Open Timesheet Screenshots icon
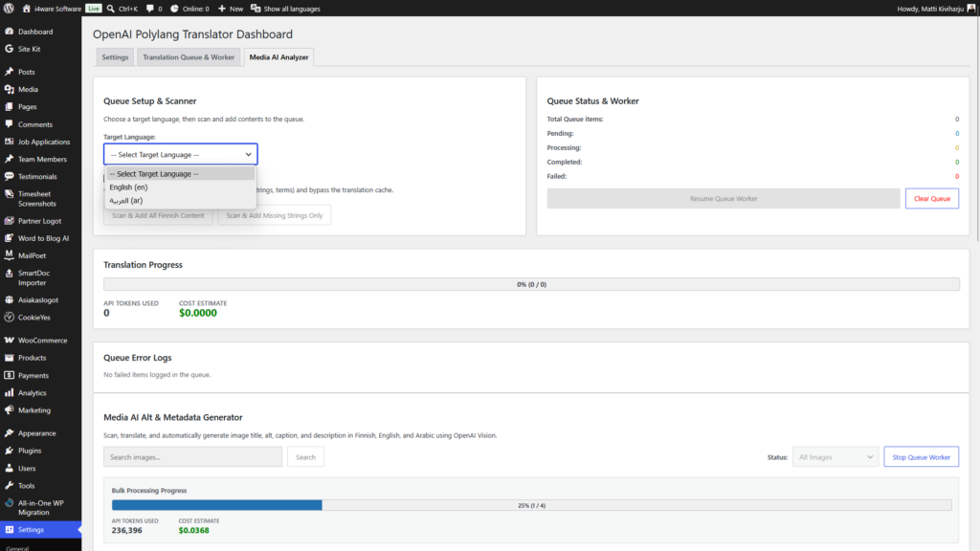Screen dimensions: 980x551 [9, 194]
